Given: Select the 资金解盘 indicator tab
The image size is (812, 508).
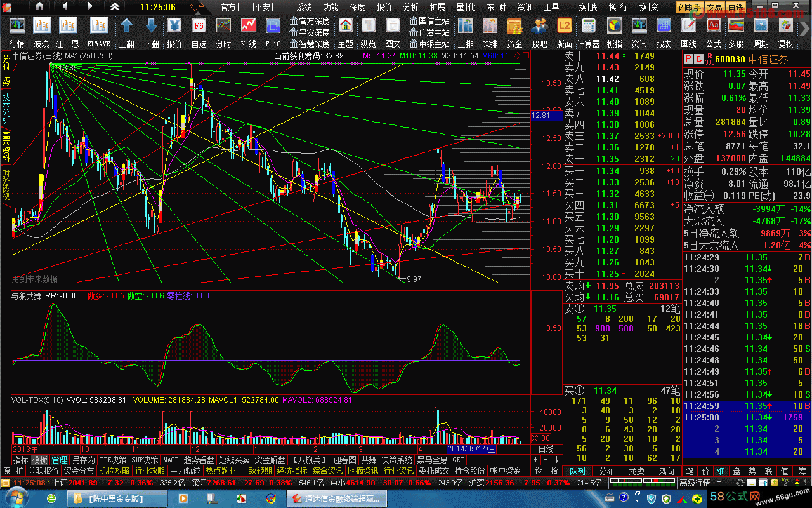Looking at the screenshot, I should [x=269, y=459].
